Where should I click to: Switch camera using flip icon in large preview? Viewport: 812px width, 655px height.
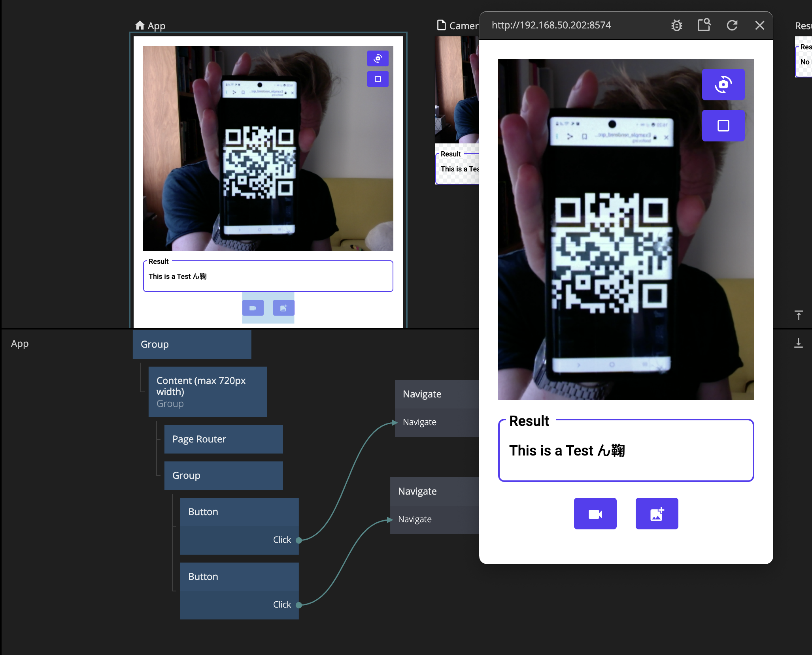point(723,85)
